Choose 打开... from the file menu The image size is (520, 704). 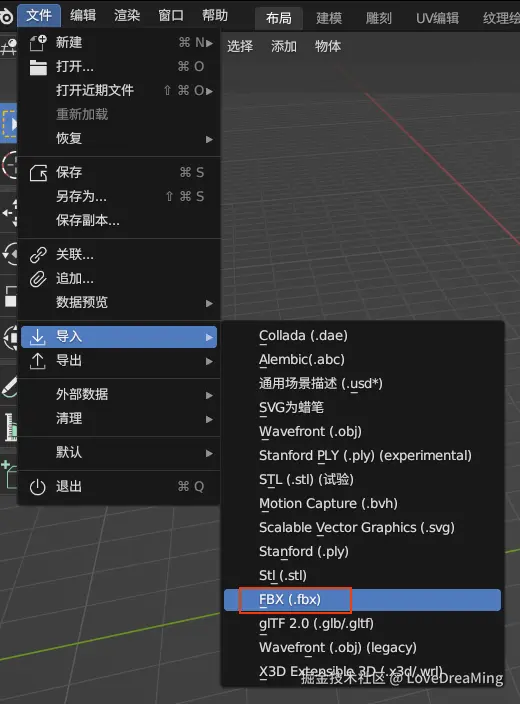point(119,66)
